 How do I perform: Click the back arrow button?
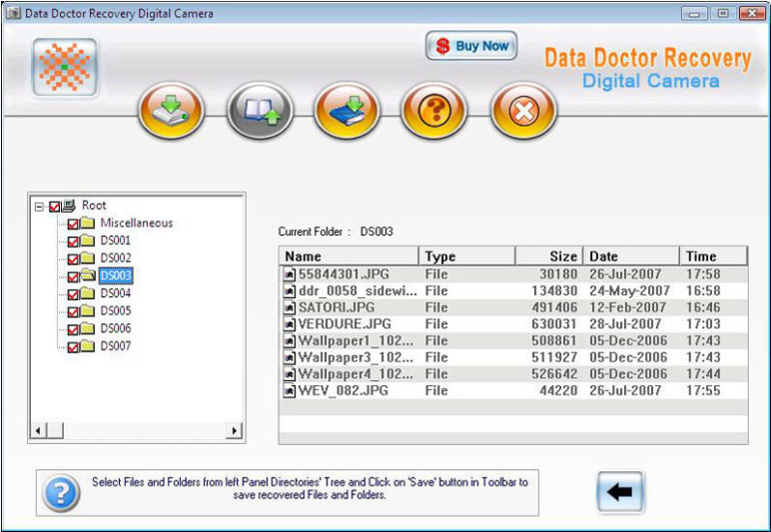(x=620, y=491)
